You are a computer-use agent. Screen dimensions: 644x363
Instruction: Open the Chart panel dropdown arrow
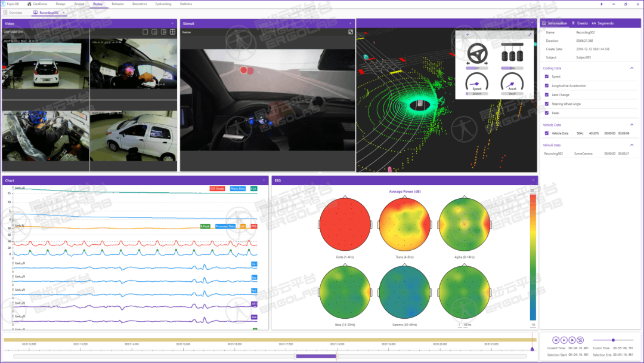click(264, 180)
